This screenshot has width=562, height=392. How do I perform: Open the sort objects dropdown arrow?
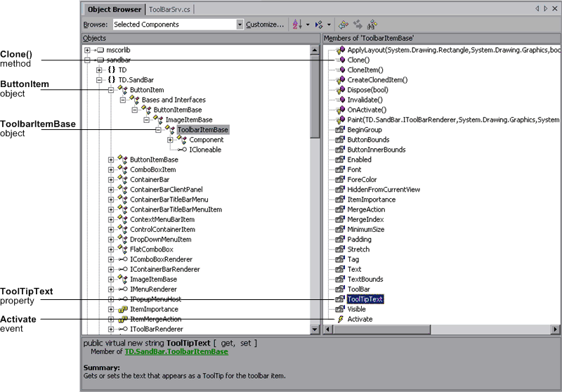pos(308,25)
